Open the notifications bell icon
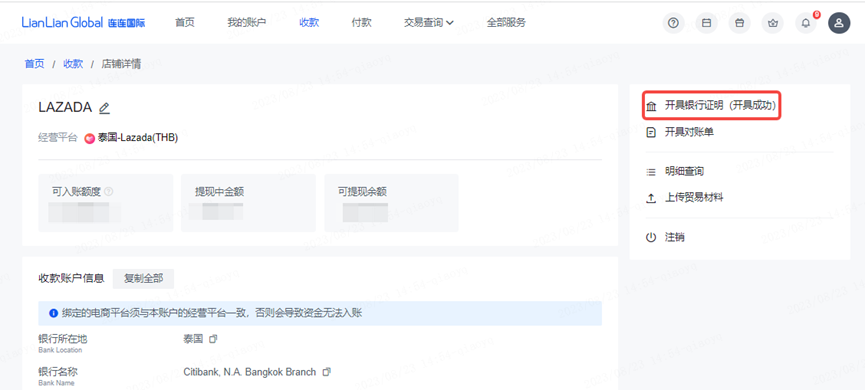Image resolution: width=865 pixels, height=390 pixels. 805,23
